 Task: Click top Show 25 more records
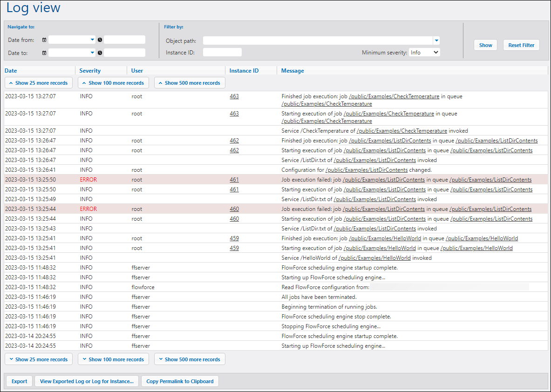tap(38, 83)
